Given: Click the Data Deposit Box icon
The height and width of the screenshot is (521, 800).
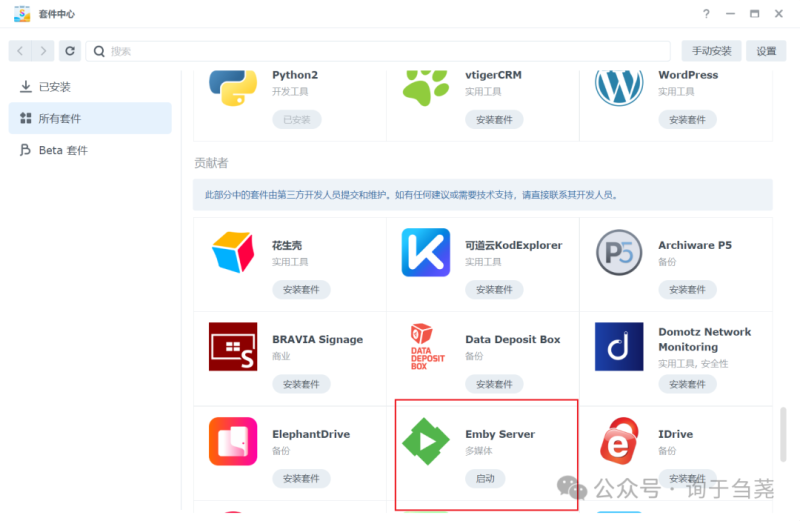Looking at the screenshot, I should pos(427,346).
